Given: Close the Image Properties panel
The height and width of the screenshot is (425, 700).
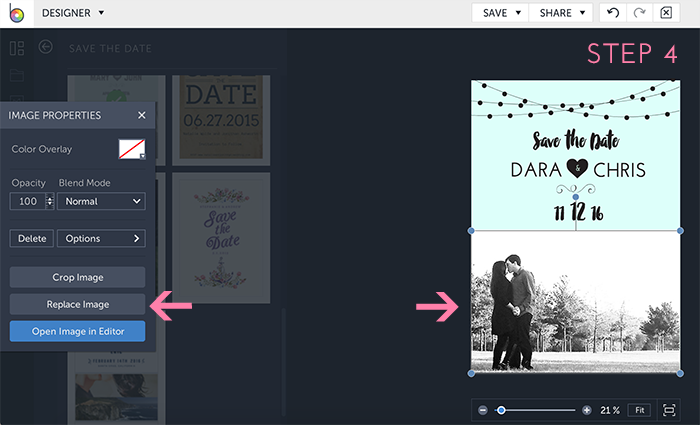Looking at the screenshot, I should [142, 116].
